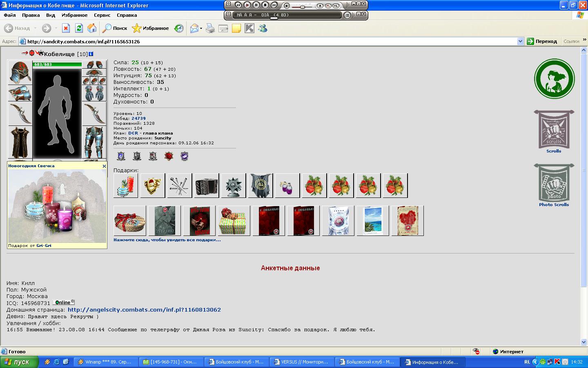Open the Избранное favorites toolbar button
Viewport: 588px width, 368px height.
coord(150,28)
